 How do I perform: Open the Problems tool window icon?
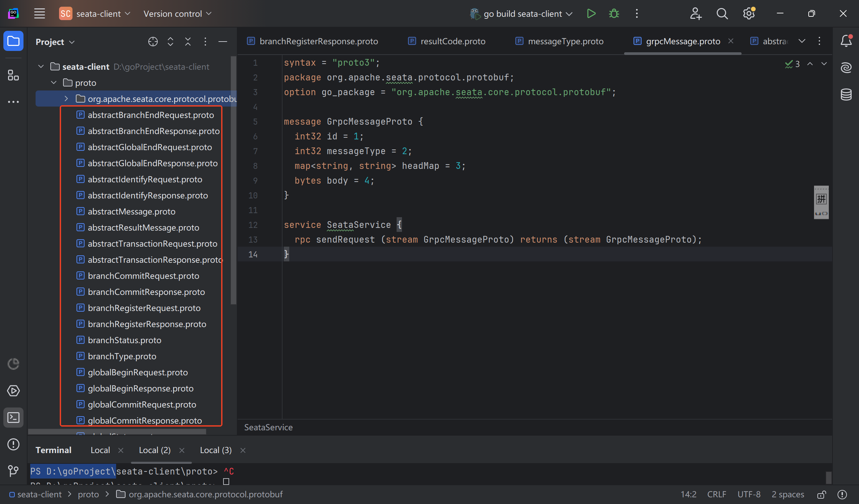tap(13, 444)
